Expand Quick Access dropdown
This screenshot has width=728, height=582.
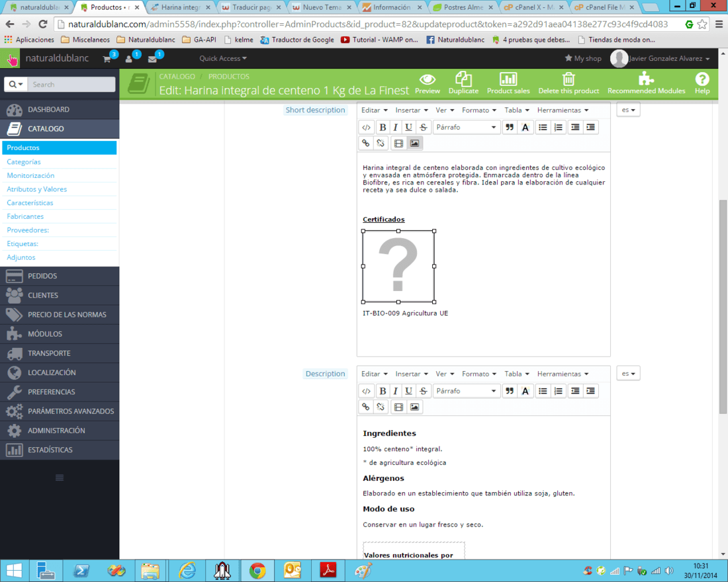(223, 58)
